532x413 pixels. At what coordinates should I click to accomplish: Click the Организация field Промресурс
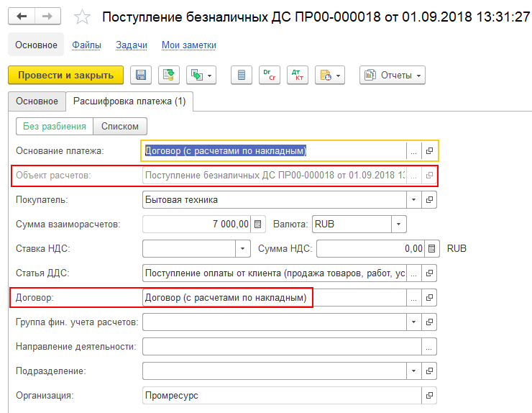click(x=282, y=395)
